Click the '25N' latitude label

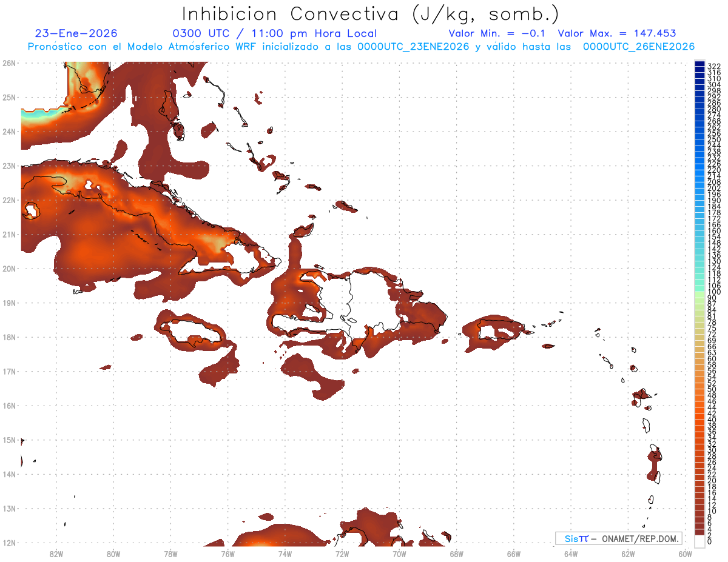(9, 97)
